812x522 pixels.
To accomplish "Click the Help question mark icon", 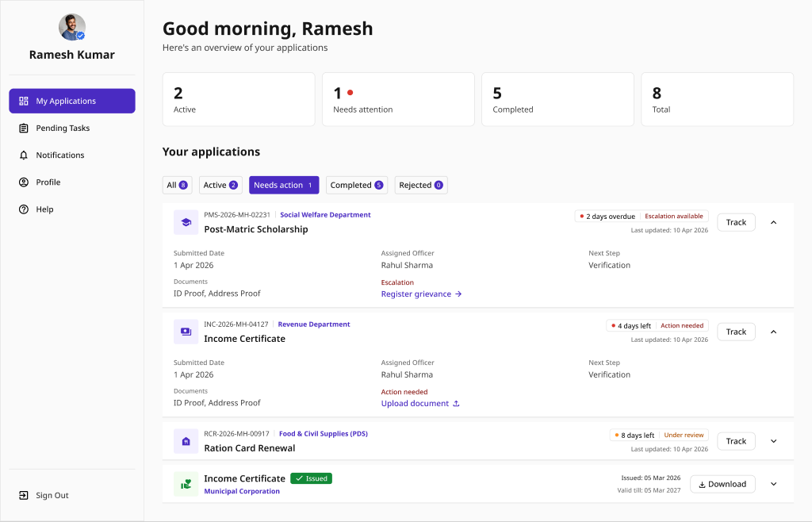I will pyautogui.click(x=23, y=209).
